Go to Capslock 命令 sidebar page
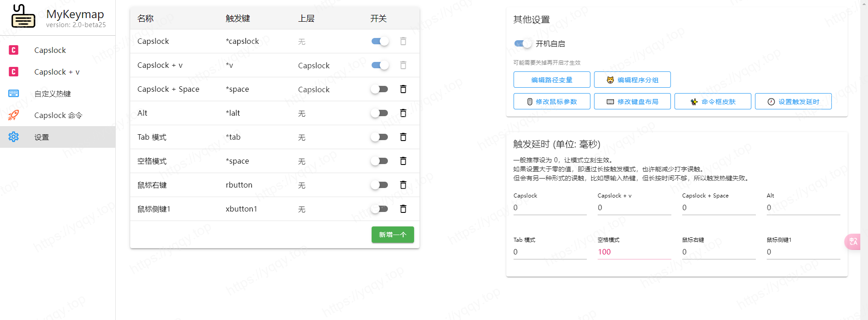 click(x=58, y=115)
